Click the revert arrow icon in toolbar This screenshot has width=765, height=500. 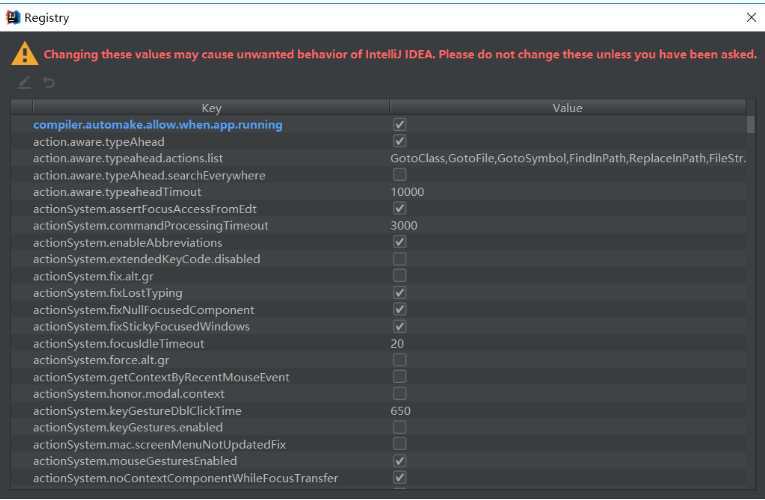(49, 82)
